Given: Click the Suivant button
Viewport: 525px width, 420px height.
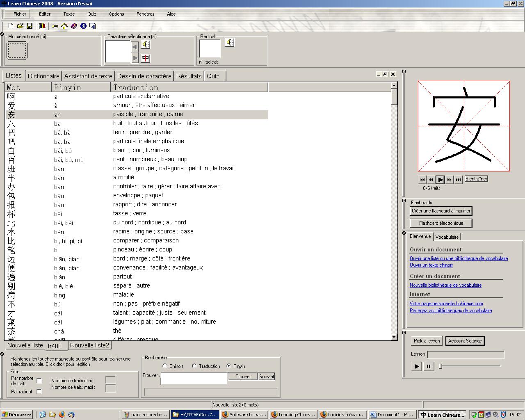Looking at the screenshot, I should coord(267,376).
